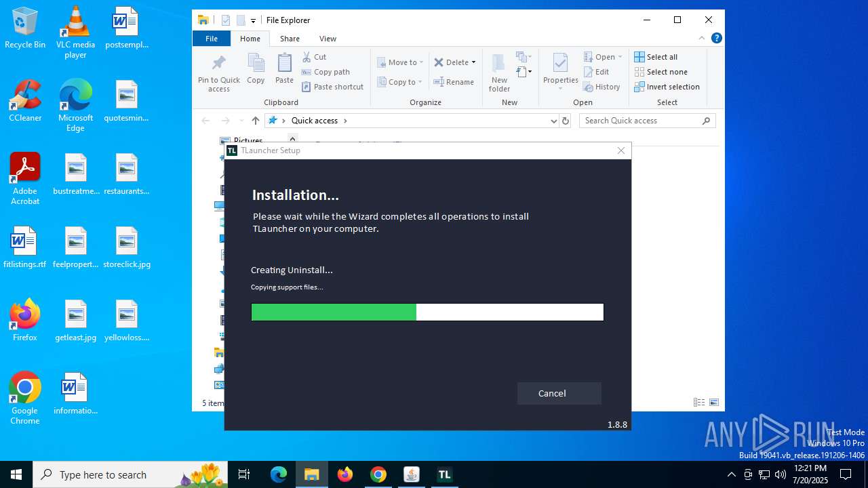Select Adobe Acrobat desktop shortcut
This screenshot has height=488, width=868.
(25, 179)
